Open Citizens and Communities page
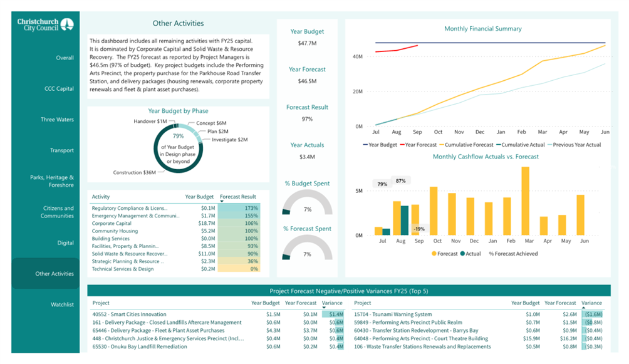The height and width of the screenshot is (364, 629). [x=57, y=212]
